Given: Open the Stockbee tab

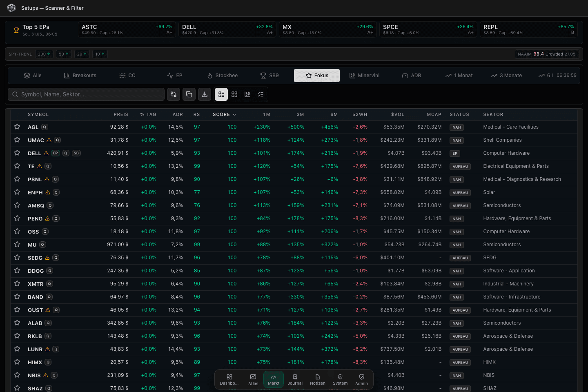Looking at the screenshot, I should click(222, 76).
